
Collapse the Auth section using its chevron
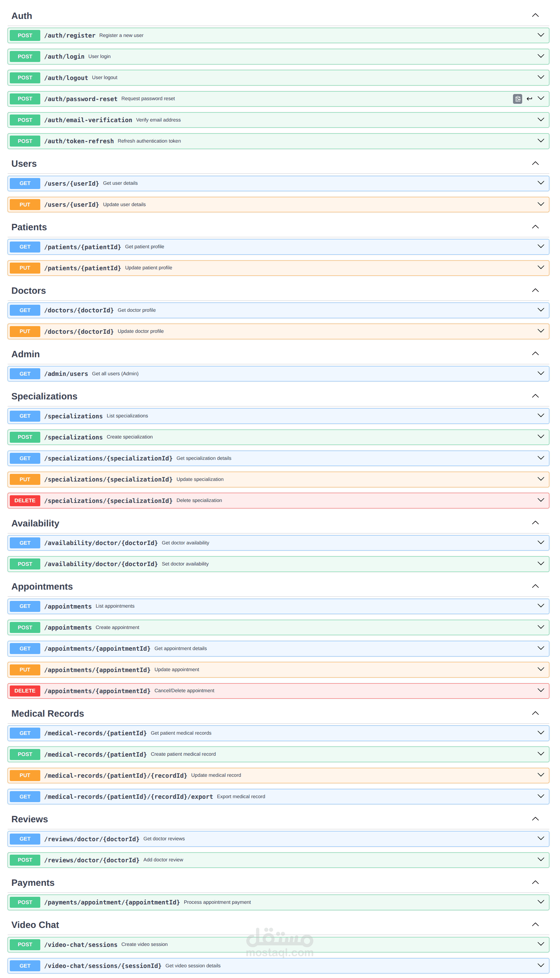[x=535, y=15]
